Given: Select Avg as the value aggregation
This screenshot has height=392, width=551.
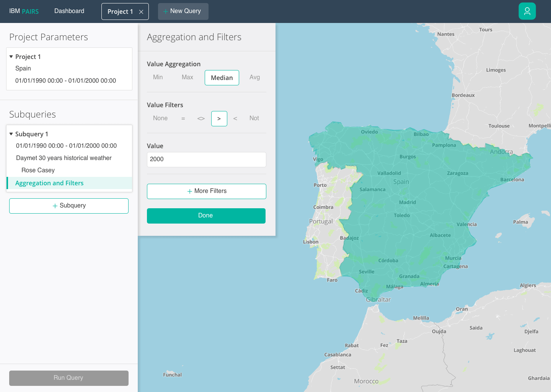Looking at the screenshot, I should click(255, 77).
